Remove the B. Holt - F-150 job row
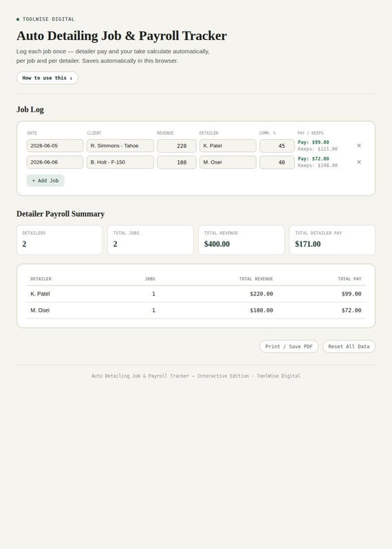The image size is (392, 549). 359,162
